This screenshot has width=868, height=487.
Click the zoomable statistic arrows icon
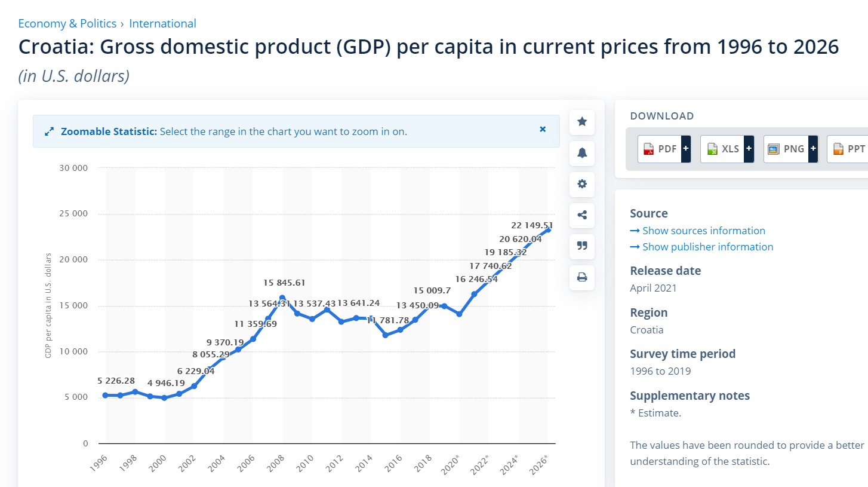[50, 131]
